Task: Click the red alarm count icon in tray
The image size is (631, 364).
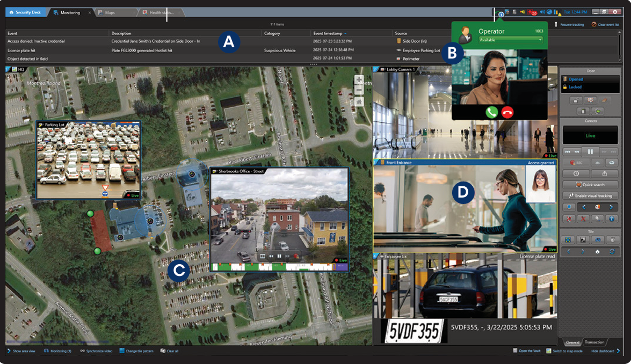Action: click(532, 12)
